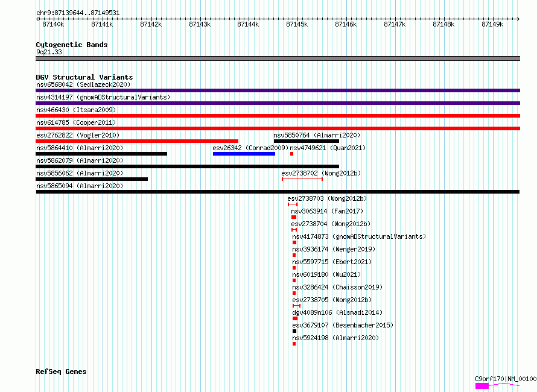Click the RefSeq Genes track title
The height and width of the screenshot is (392, 537).
[x=61, y=371]
